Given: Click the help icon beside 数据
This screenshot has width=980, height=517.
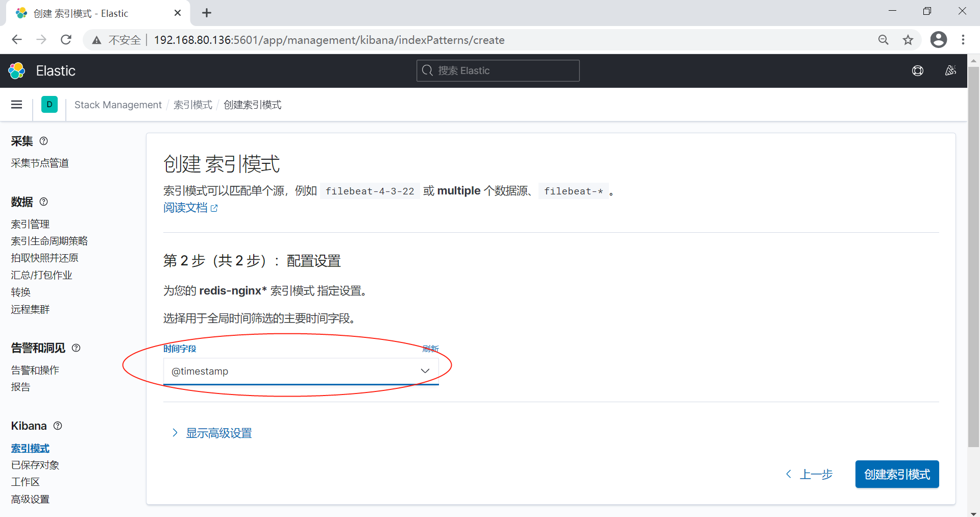Looking at the screenshot, I should point(44,202).
